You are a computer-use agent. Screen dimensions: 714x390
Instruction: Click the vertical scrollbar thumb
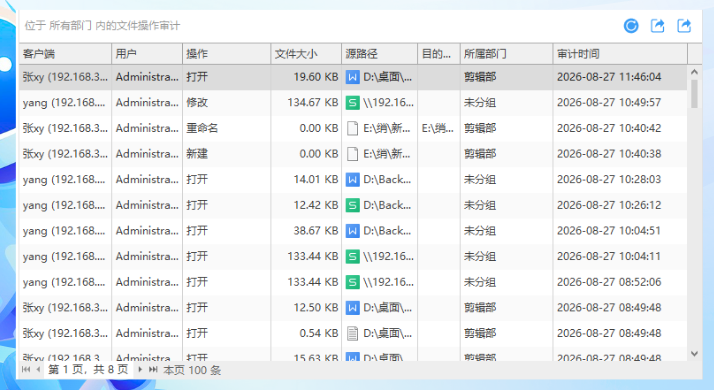click(694, 94)
